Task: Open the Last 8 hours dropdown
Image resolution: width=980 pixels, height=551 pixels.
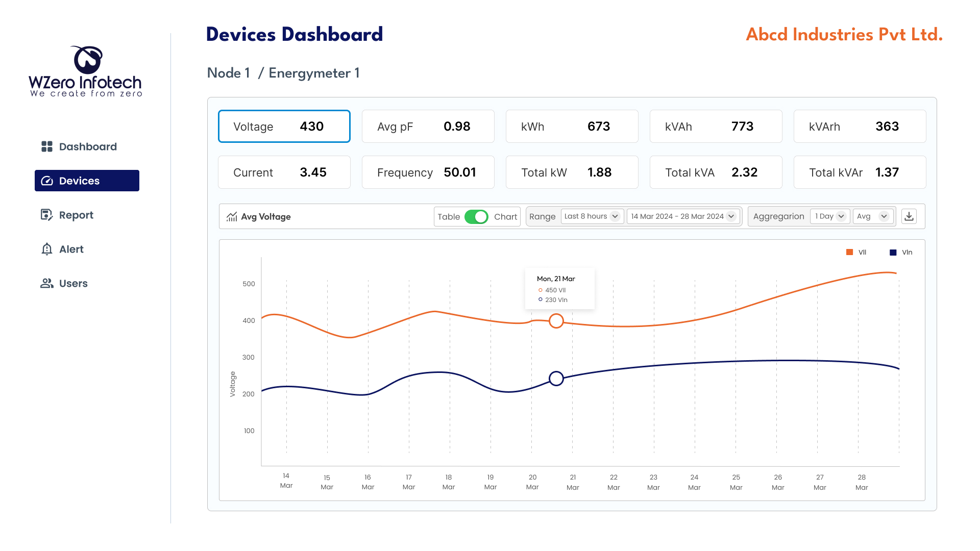Action: point(592,216)
